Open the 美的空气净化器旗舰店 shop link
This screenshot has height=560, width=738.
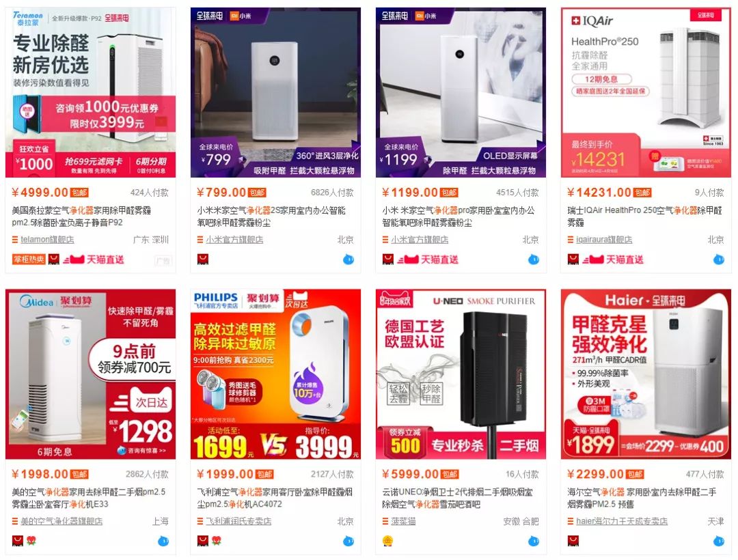[61, 522]
